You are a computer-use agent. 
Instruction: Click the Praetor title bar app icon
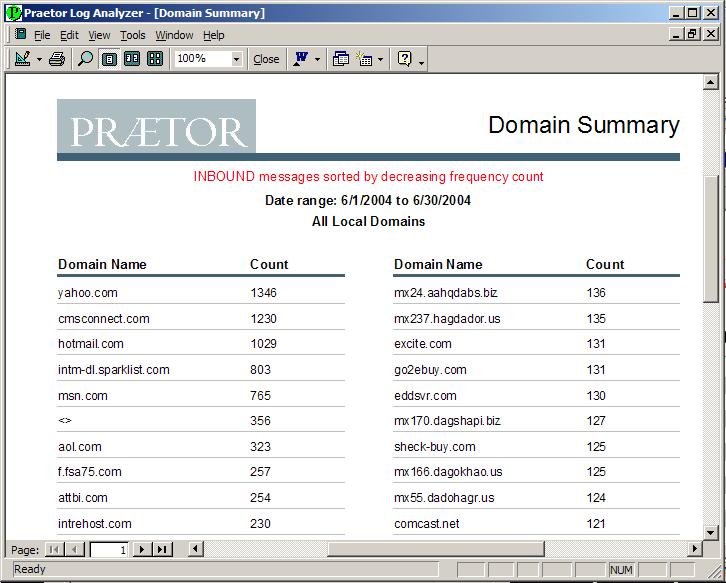pos(13,13)
